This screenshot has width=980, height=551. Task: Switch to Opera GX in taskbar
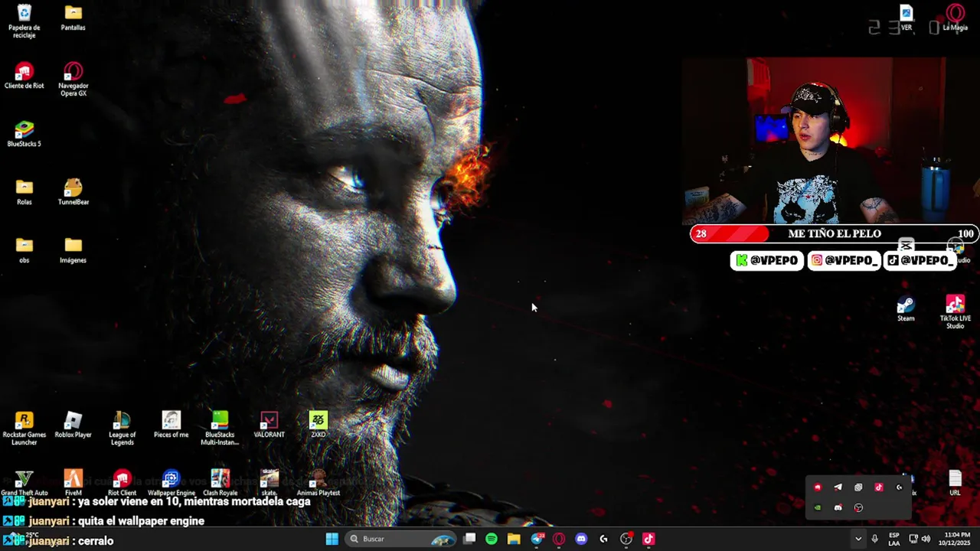[559, 539]
